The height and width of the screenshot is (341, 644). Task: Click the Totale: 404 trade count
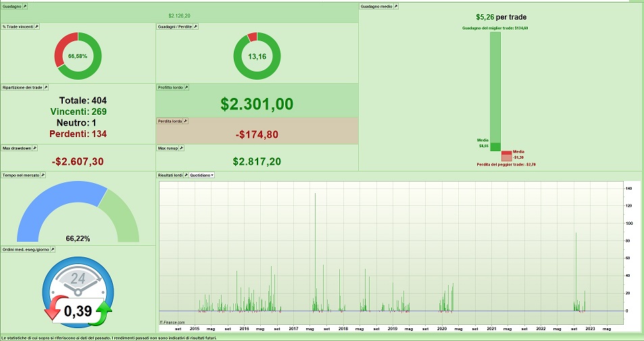coord(83,101)
